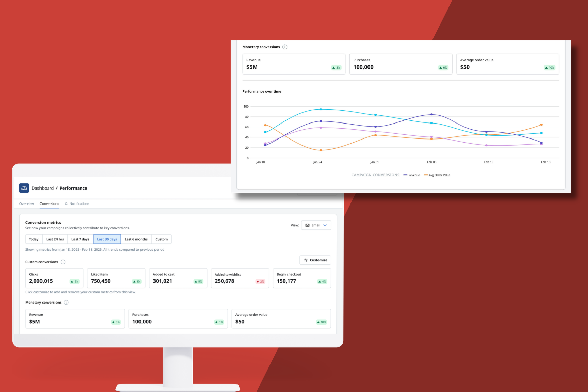Click the Notifications bell icon

pos(66,204)
